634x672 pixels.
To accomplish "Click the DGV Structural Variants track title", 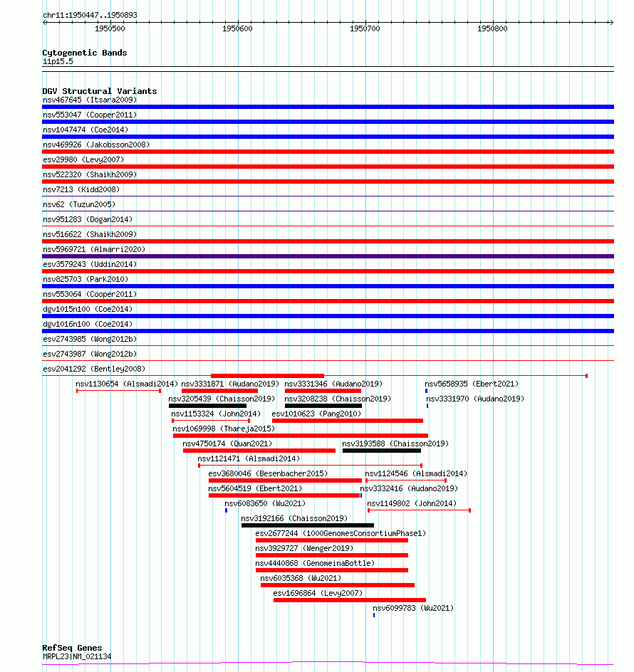I will pos(100,91).
